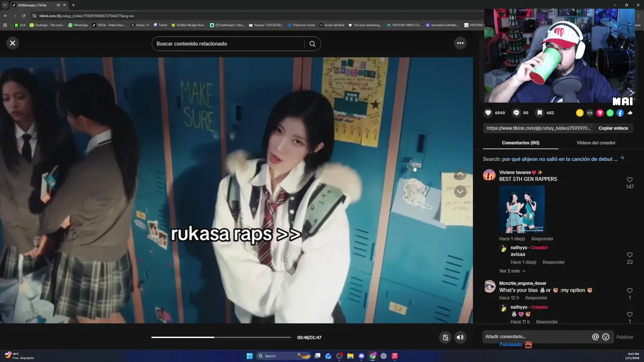Viewport: 644px width, 362px height.
Task: Open Apple Music from the taskbar
Action: point(394,356)
